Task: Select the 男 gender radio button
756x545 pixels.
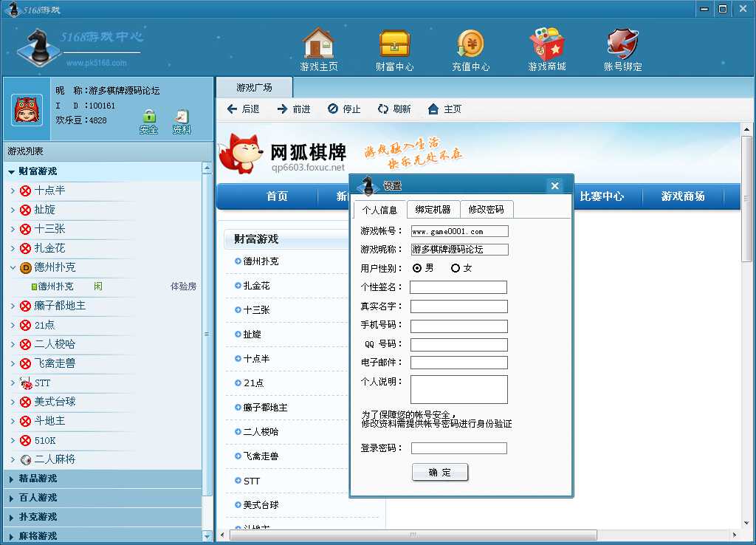Action: tap(417, 268)
